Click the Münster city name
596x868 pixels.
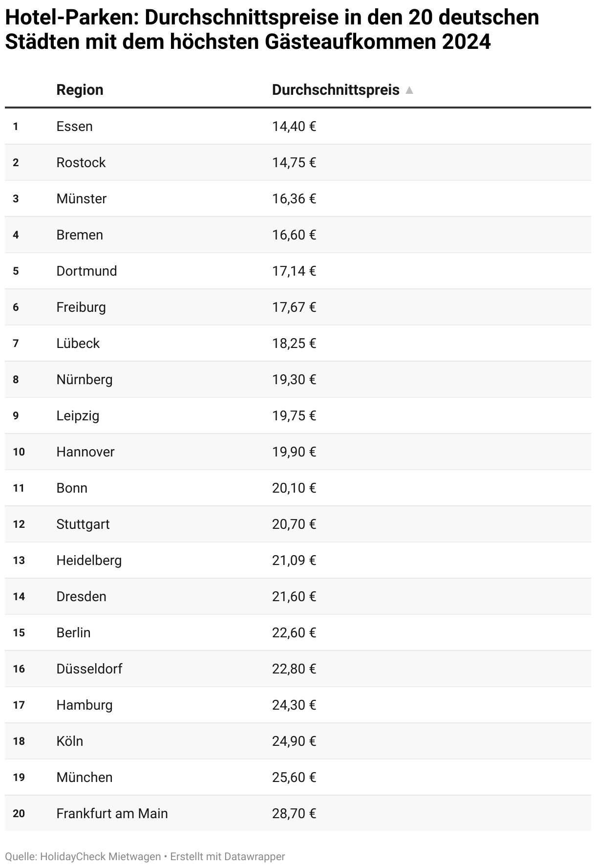[x=81, y=199]
